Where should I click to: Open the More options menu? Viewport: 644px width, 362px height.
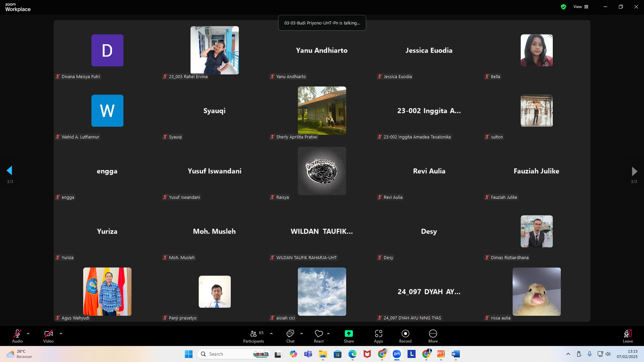coord(433,334)
